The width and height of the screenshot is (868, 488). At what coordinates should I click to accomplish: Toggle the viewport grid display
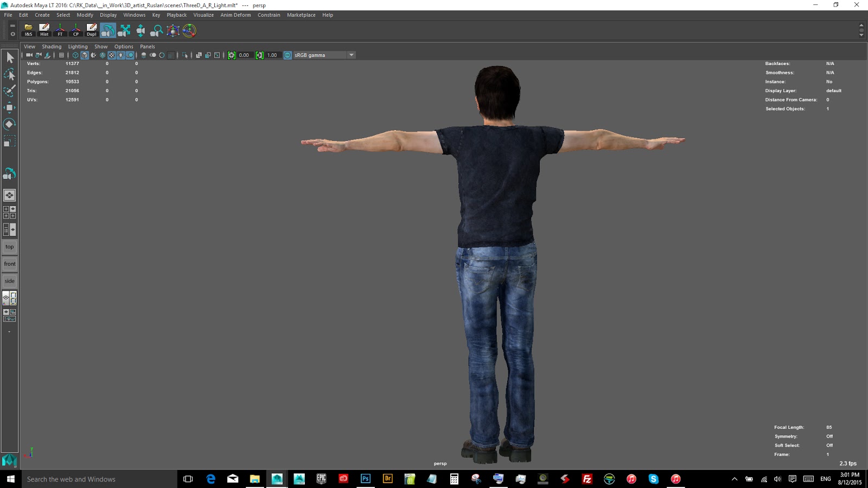pos(61,55)
